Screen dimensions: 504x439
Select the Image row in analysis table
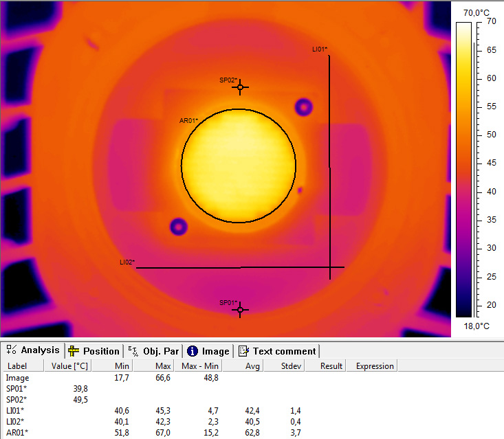click(x=17, y=377)
